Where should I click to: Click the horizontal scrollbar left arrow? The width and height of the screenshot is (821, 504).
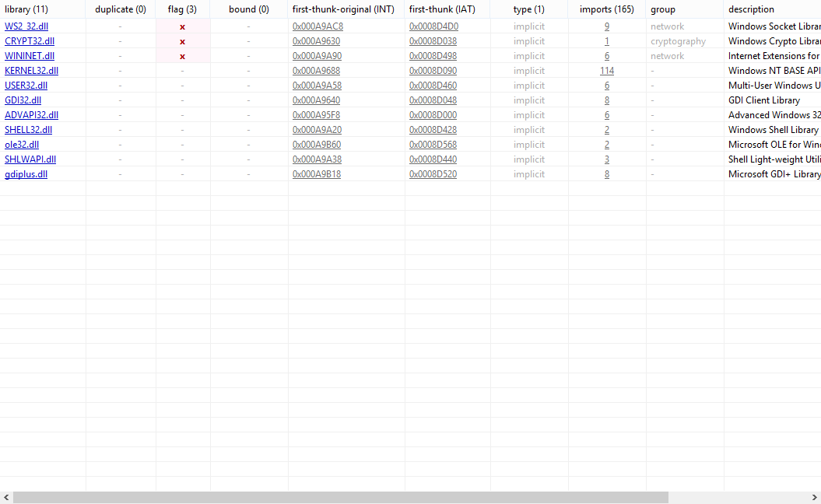click(6, 497)
